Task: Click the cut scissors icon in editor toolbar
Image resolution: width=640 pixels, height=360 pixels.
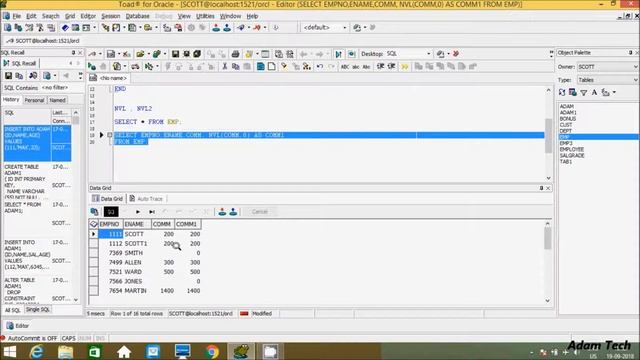Action: click(224, 67)
